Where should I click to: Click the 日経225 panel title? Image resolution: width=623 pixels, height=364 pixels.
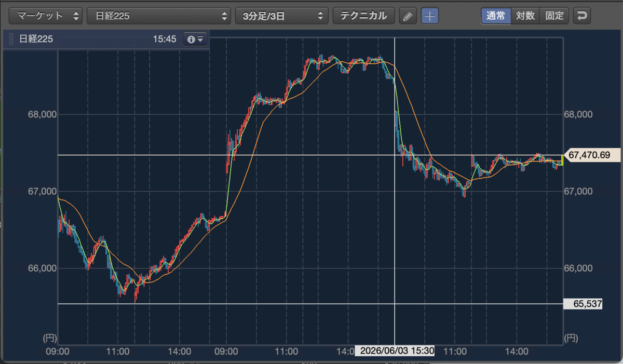(x=36, y=39)
